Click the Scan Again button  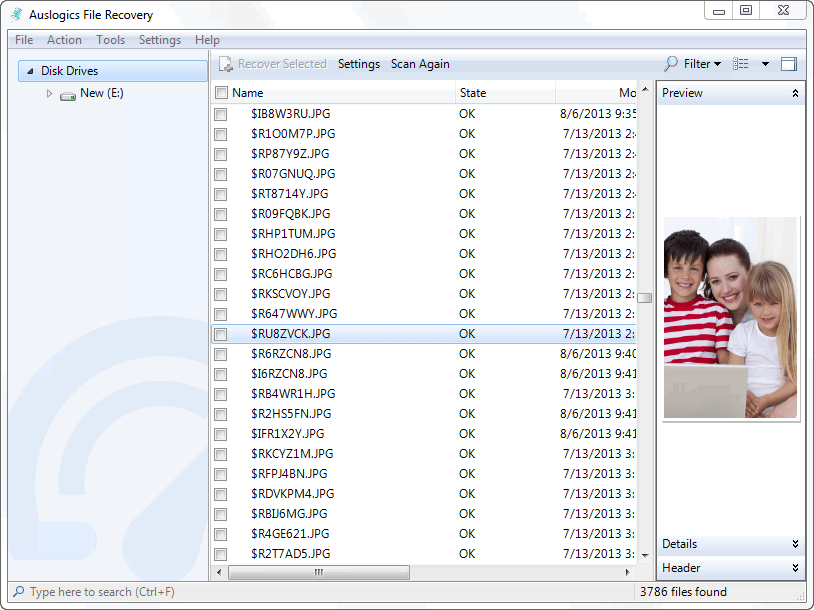click(x=420, y=64)
